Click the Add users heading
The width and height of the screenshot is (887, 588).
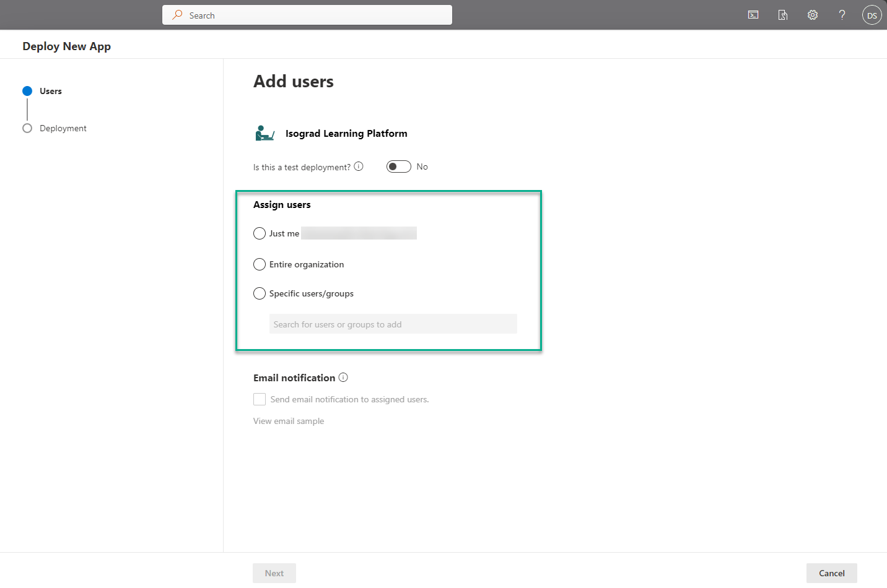click(x=294, y=81)
